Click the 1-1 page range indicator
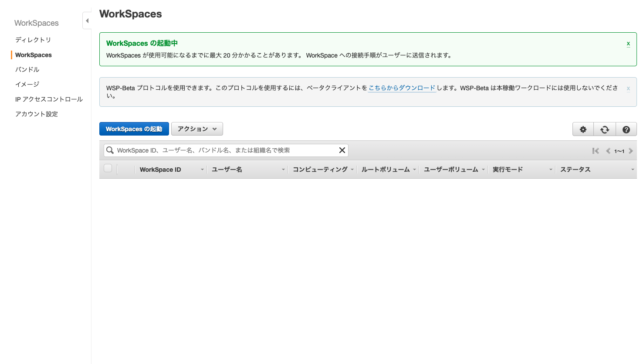 619,151
